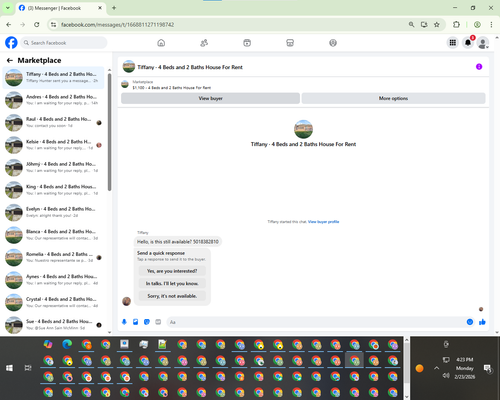Click the '$1,100 - 4 Beds and 2 Baths' listing text
Screen dimensions: 500x400
pyautogui.click(x=172, y=88)
